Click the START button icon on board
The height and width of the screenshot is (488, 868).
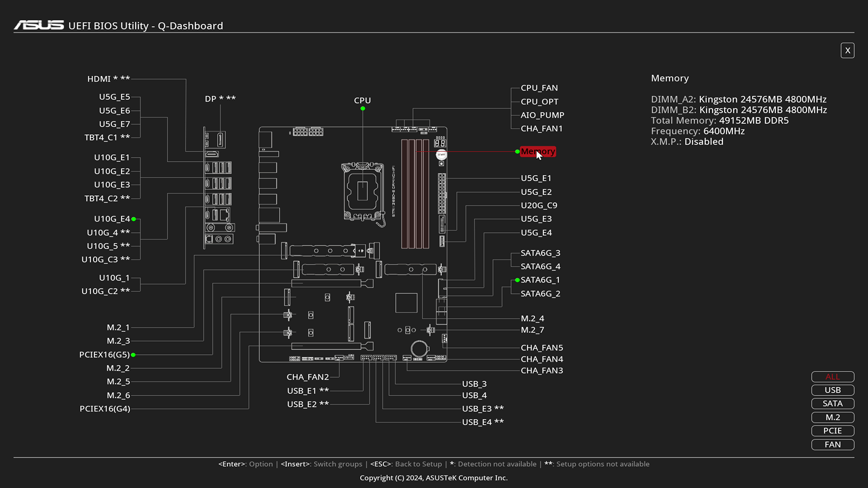(x=441, y=155)
